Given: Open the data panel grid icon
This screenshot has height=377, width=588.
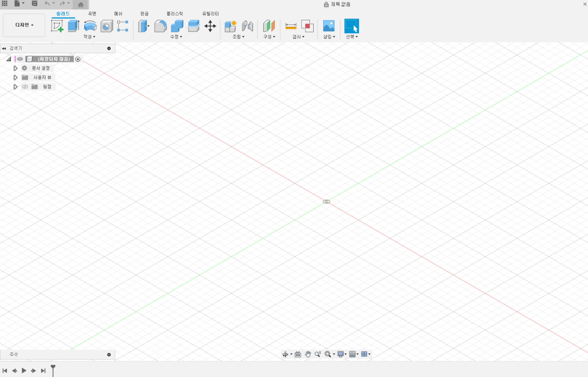Looking at the screenshot, I should pos(5,4).
